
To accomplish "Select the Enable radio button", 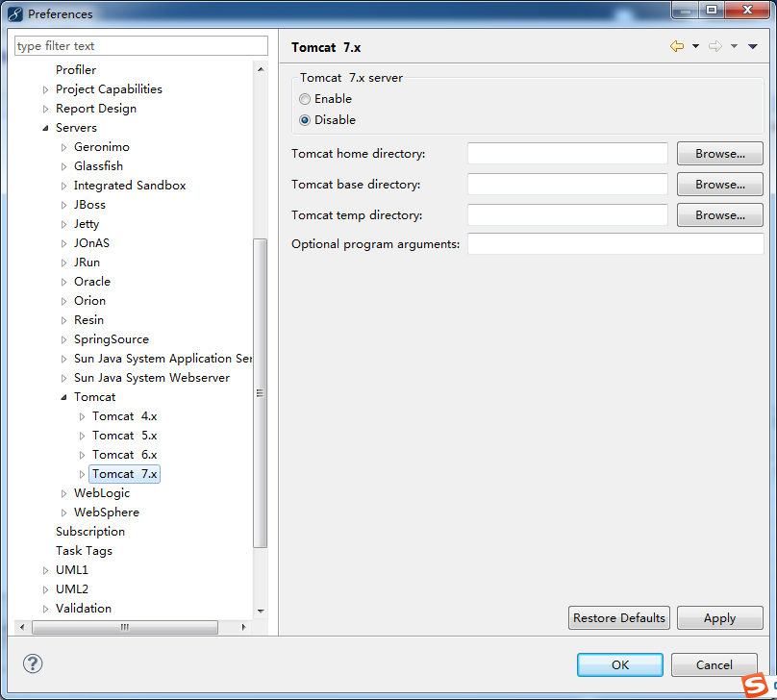I will tap(305, 99).
